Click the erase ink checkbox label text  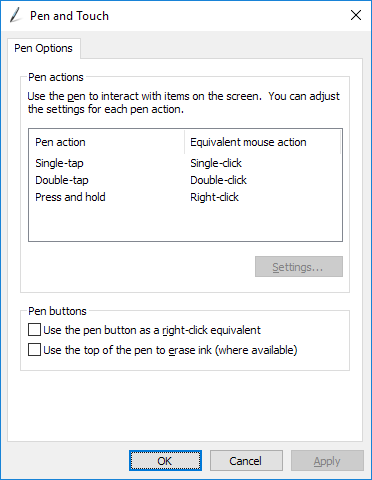(x=170, y=350)
